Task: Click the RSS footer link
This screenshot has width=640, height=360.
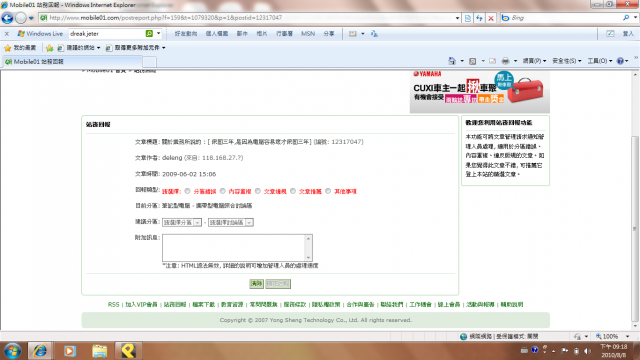Action: (x=113, y=304)
